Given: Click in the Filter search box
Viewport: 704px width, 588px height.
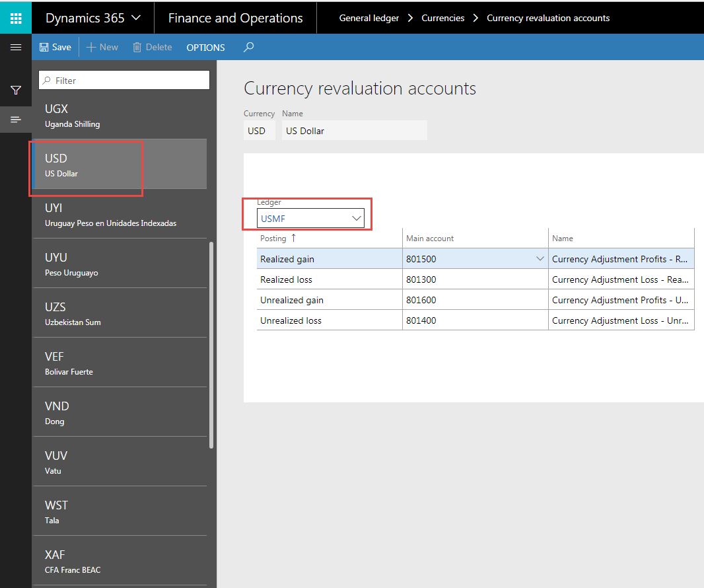Looking at the screenshot, I should click(124, 81).
